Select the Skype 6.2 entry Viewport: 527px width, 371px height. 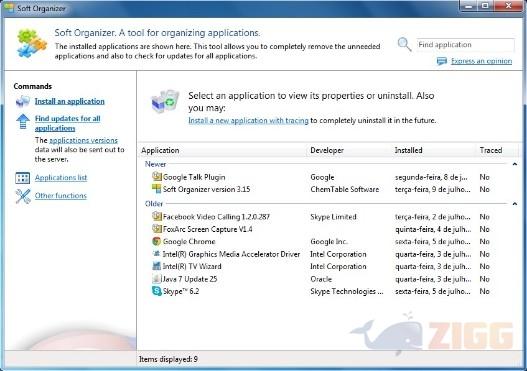click(329, 291)
